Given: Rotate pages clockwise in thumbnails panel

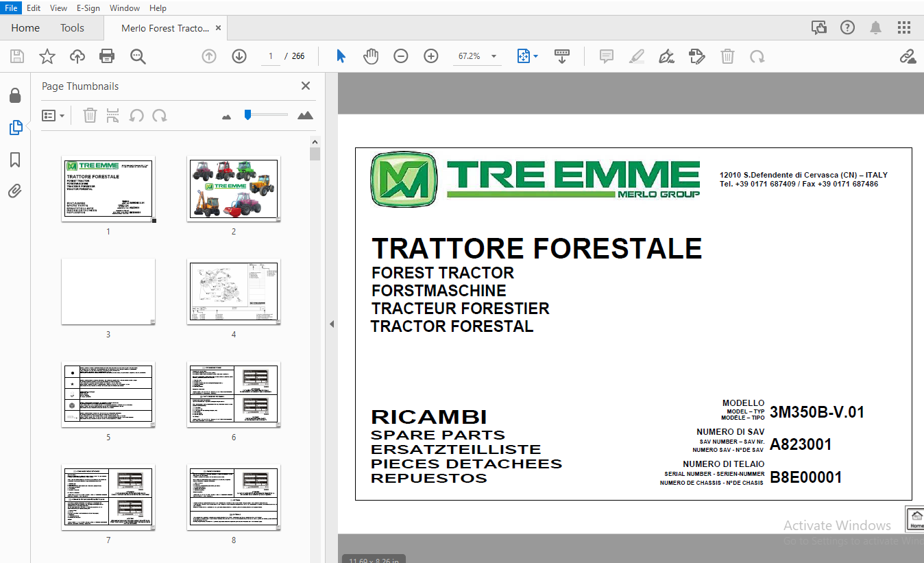Looking at the screenshot, I should 160,115.
